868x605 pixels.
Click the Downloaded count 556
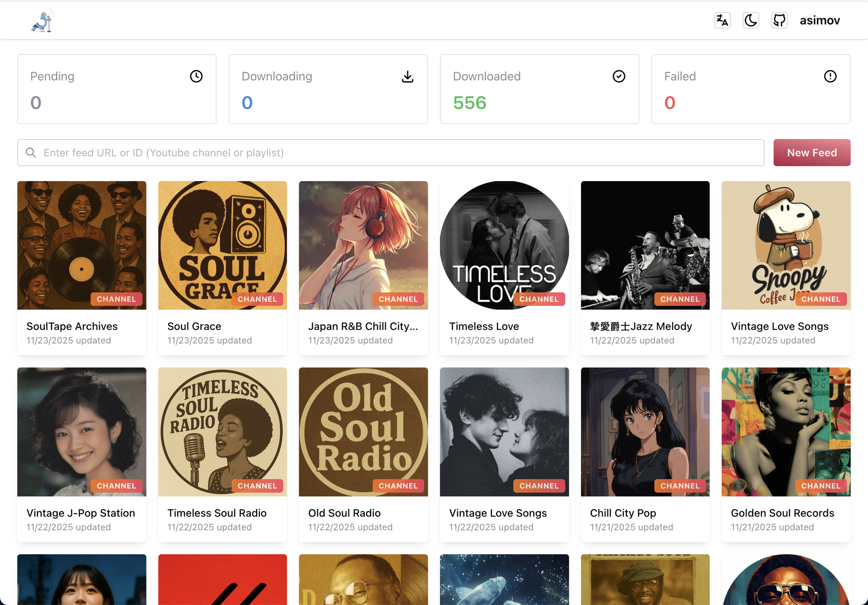coord(469,103)
